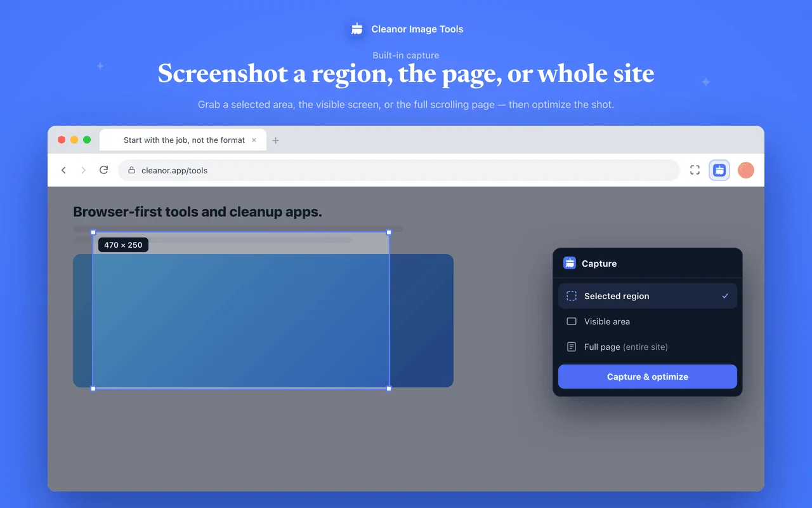
Task: Click the orange profile avatar
Action: click(x=746, y=170)
